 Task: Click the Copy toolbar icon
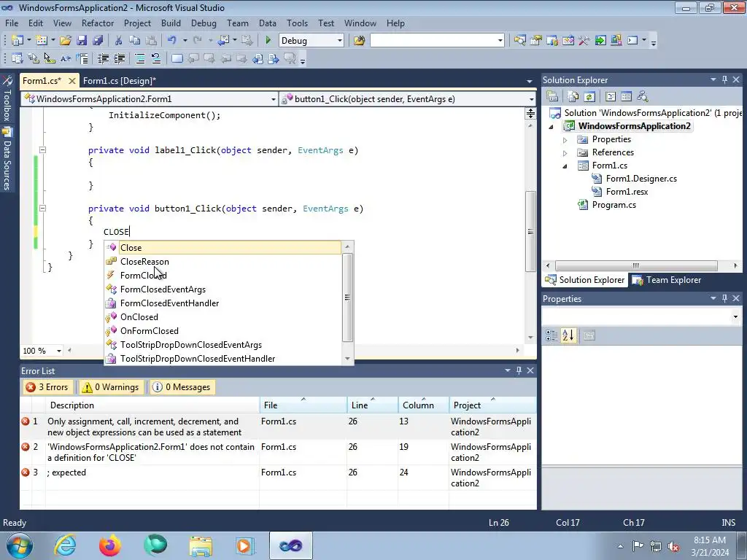[135, 41]
